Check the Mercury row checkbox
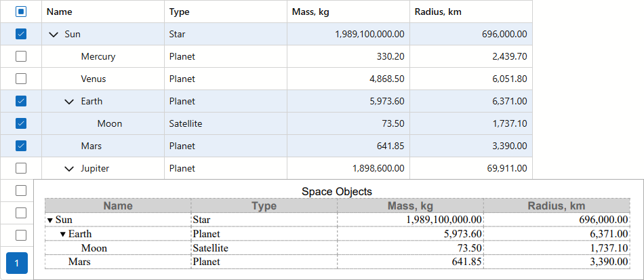 [20, 56]
